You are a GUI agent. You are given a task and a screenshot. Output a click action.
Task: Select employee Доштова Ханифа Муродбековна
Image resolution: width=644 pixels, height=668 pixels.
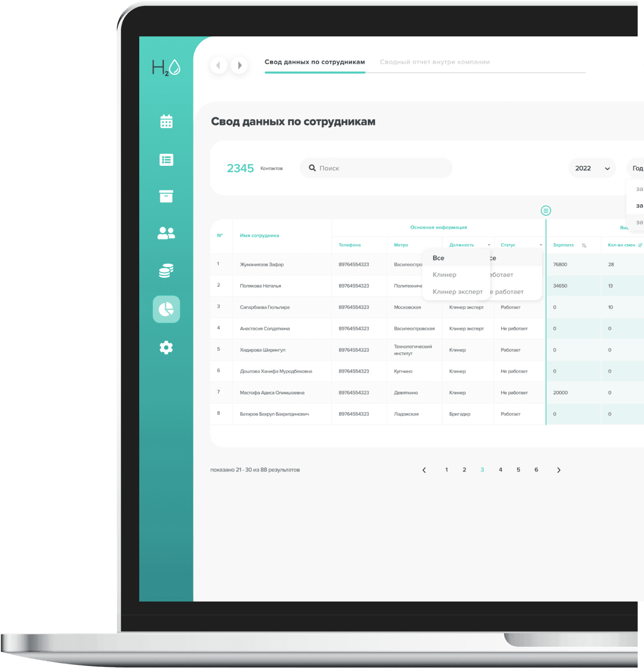point(276,371)
